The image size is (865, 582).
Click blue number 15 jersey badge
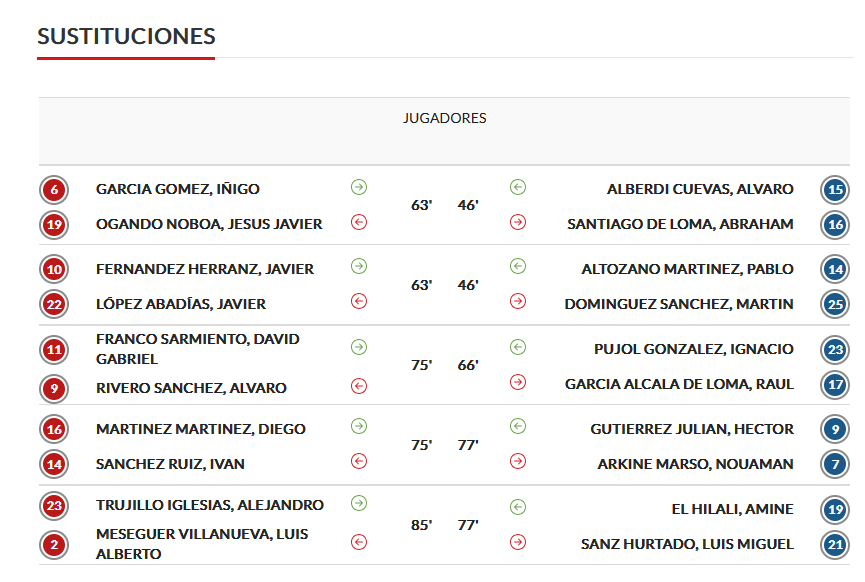835,190
